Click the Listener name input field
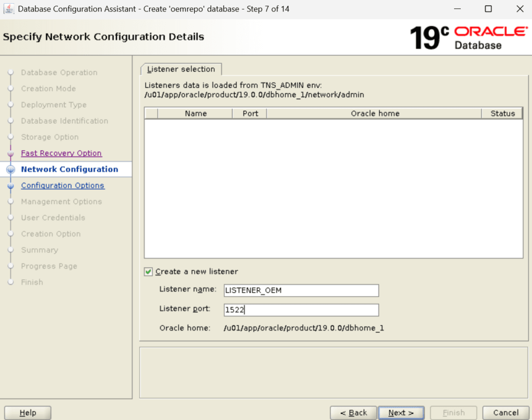This screenshot has height=420, width=532. point(301,290)
